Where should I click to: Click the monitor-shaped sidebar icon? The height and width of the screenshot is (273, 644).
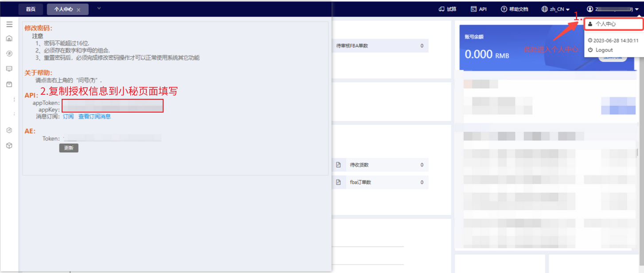9,69
